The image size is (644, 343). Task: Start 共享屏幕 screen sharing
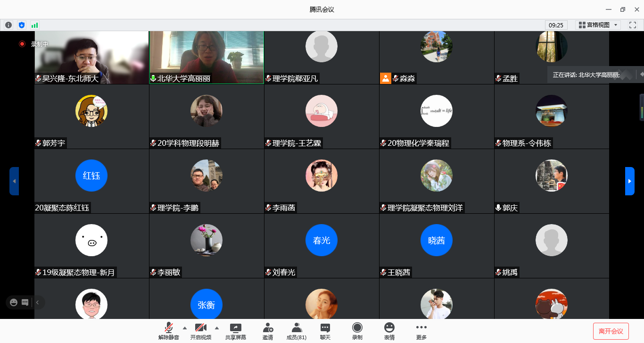[236, 331]
